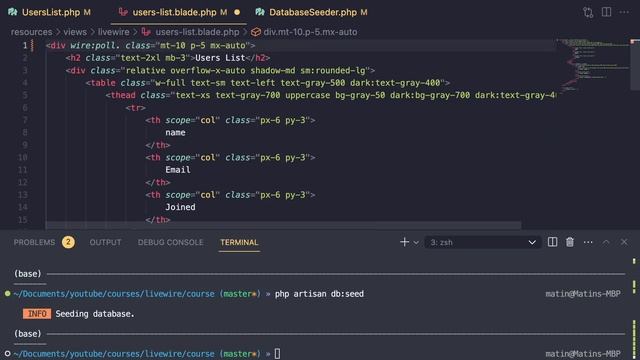Viewport: 640px width, 360px height.
Task: Select the resources breadcrumb
Action: click(x=31, y=32)
